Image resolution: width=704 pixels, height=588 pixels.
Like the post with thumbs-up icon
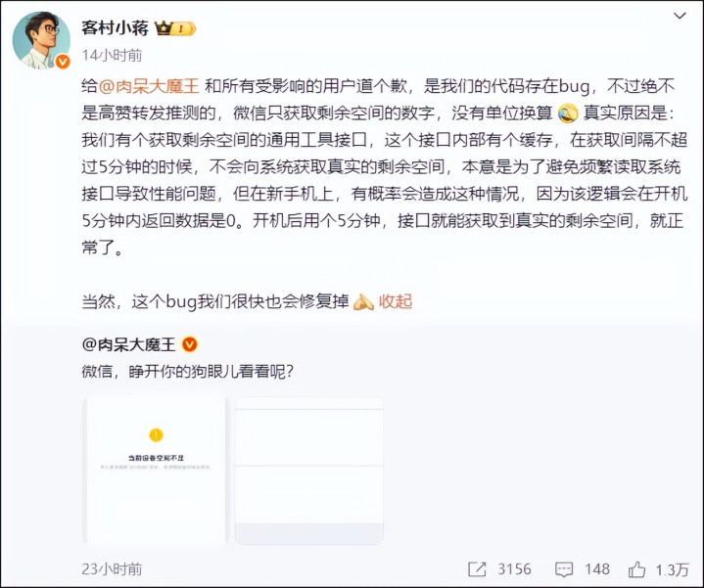coord(636,569)
